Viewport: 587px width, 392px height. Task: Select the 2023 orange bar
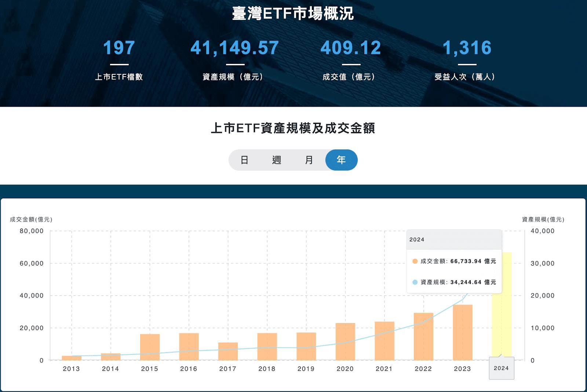pyautogui.click(x=463, y=332)
